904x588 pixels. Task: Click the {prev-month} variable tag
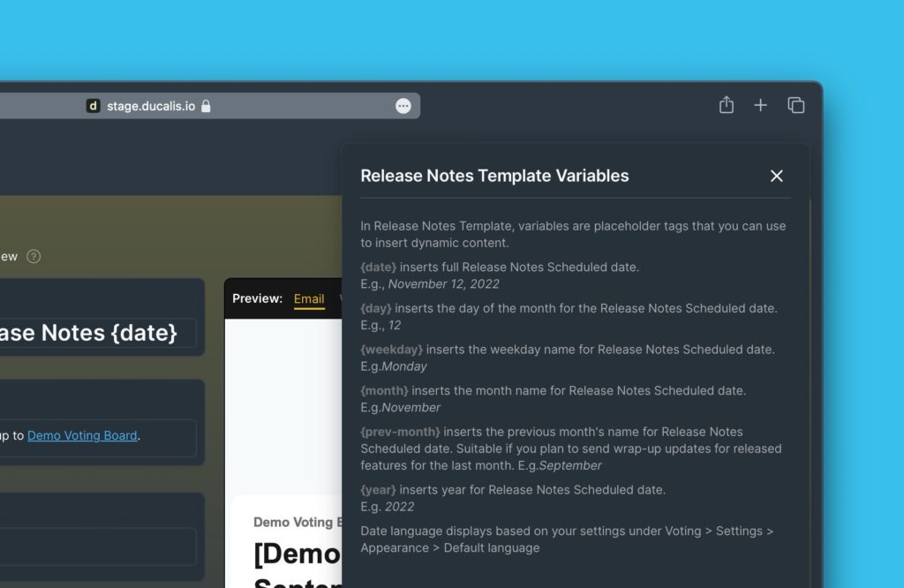(400, 432)
